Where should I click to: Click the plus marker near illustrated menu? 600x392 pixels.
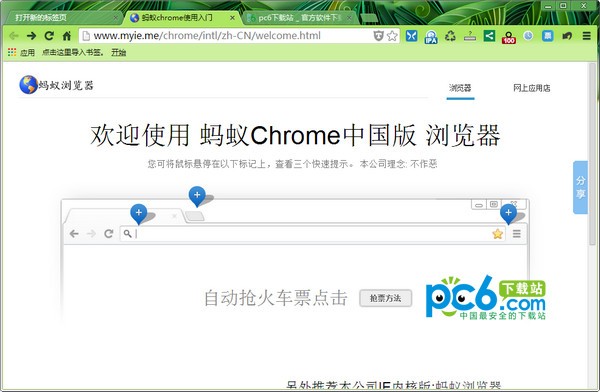pos(508,214)
